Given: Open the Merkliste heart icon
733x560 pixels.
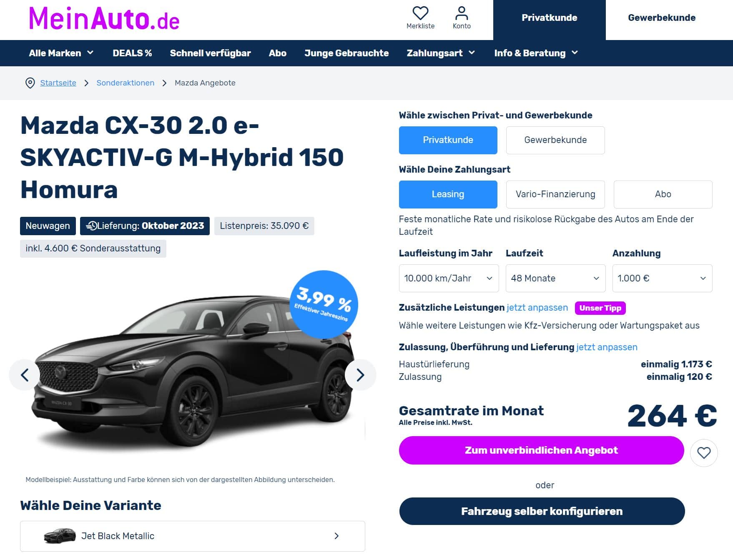Looking at the screenshot, I should (420, 13).
